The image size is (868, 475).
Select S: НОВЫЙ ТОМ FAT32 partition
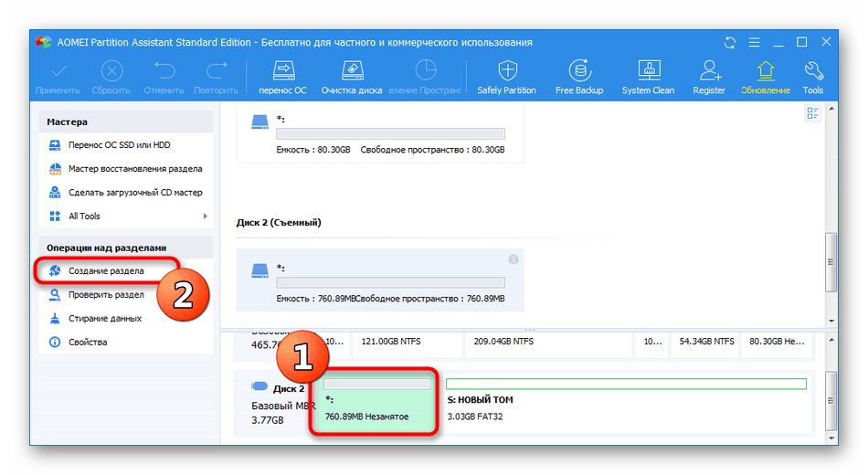click(626, 402)
